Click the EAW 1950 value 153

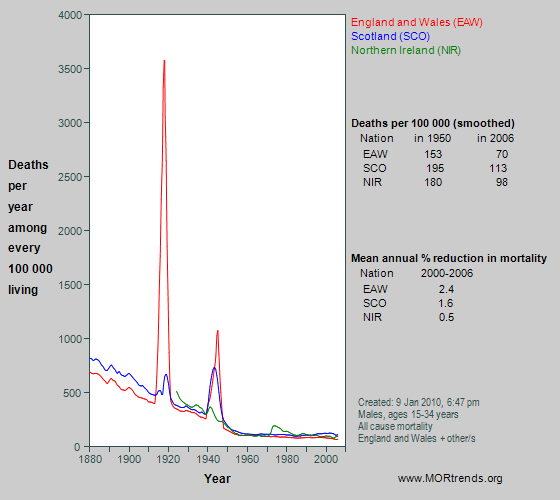click(x=433, y=154)
